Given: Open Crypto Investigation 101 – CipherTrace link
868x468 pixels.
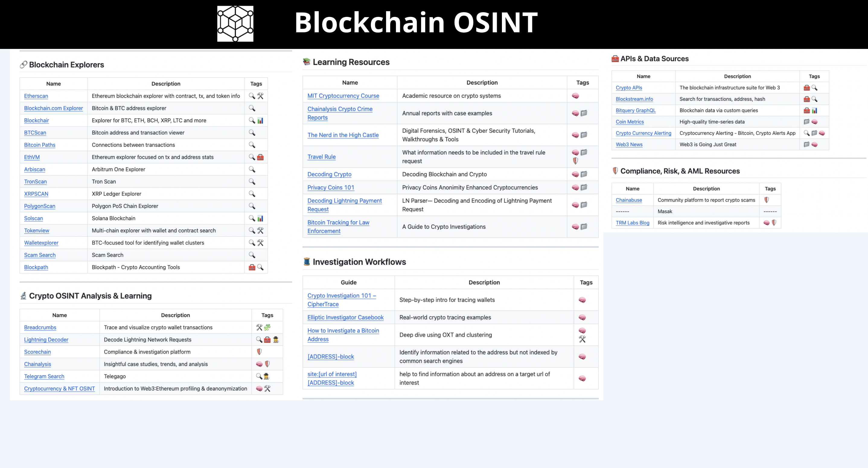Looking at the screenshot, I should pos(342,300).
